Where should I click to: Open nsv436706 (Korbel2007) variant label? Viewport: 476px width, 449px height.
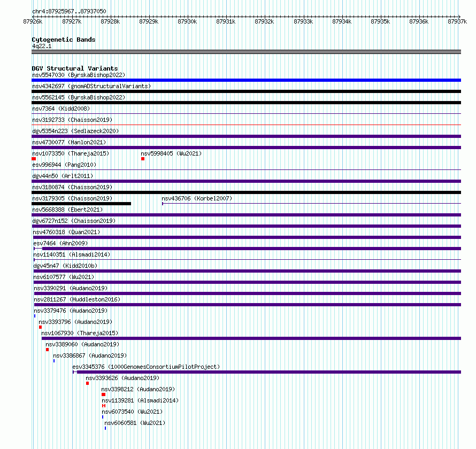(x=197, y=198)
